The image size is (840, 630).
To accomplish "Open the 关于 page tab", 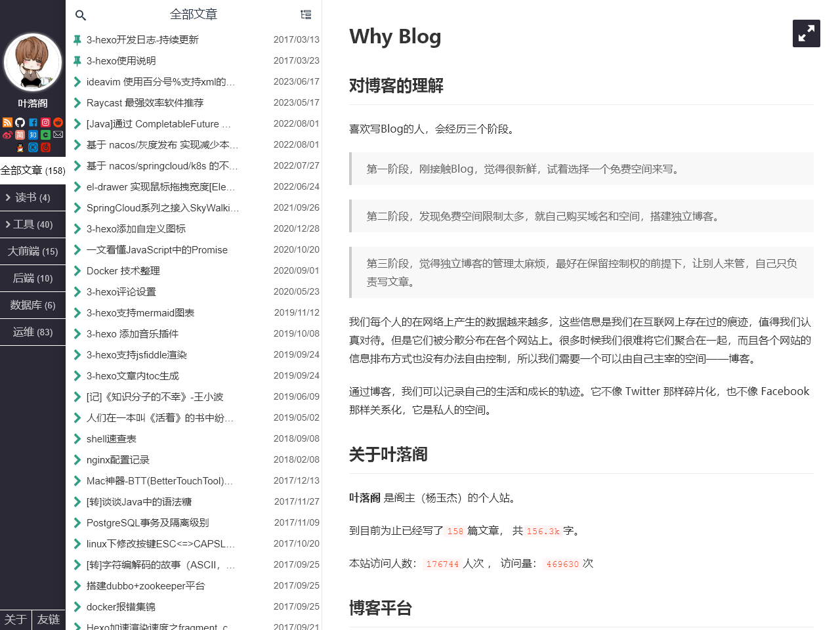I will tap(16, 619).
